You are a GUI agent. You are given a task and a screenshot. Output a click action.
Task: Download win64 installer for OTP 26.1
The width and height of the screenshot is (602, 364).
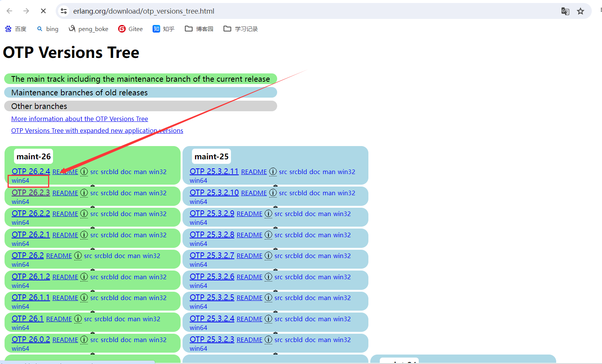point(20,328)
